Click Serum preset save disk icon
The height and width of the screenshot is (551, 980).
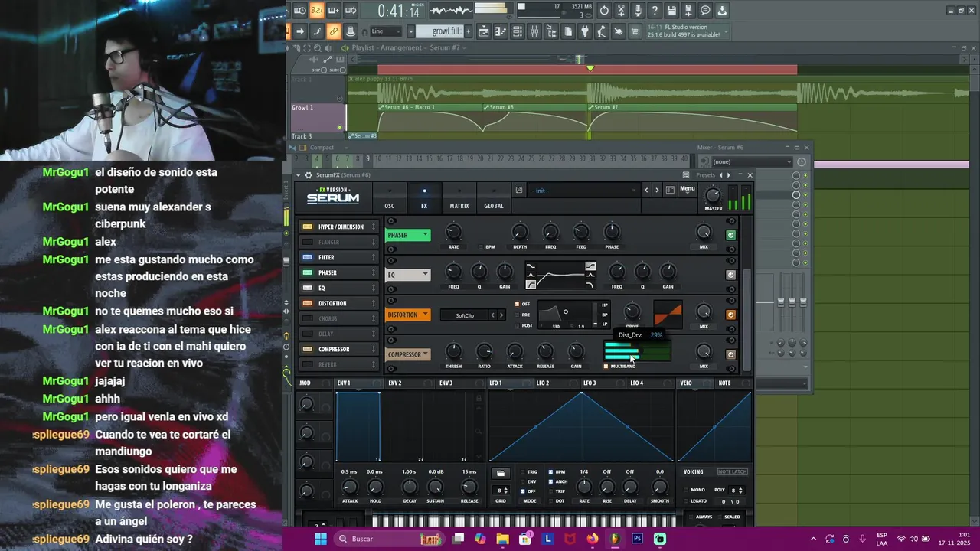(519, 190)
